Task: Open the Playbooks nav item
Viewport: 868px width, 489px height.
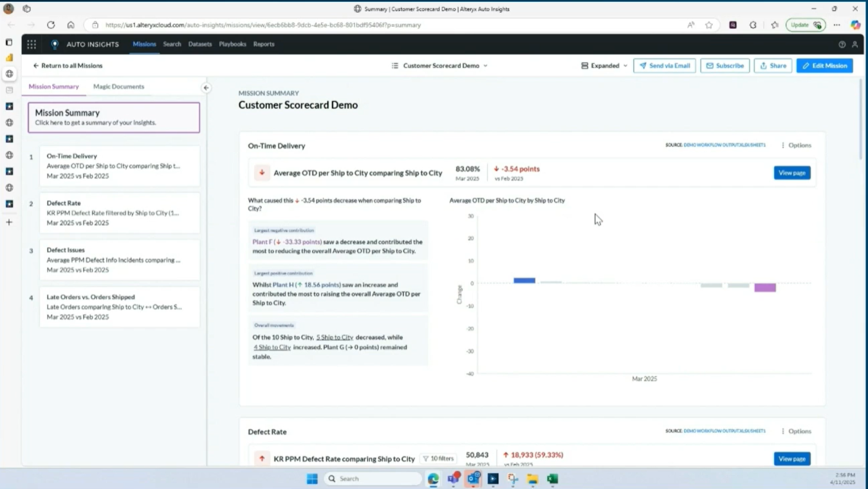Action: 232,44
